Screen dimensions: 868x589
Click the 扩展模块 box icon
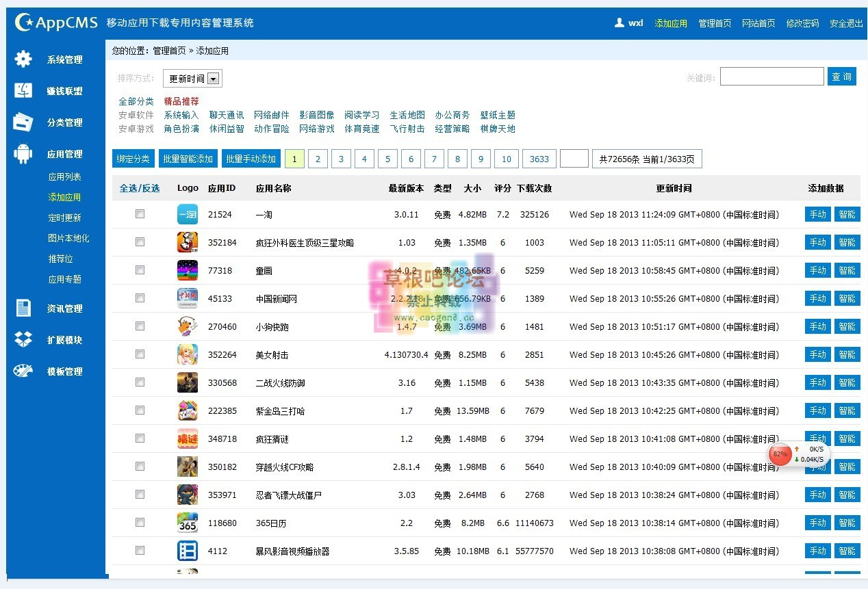click(23, 340)
